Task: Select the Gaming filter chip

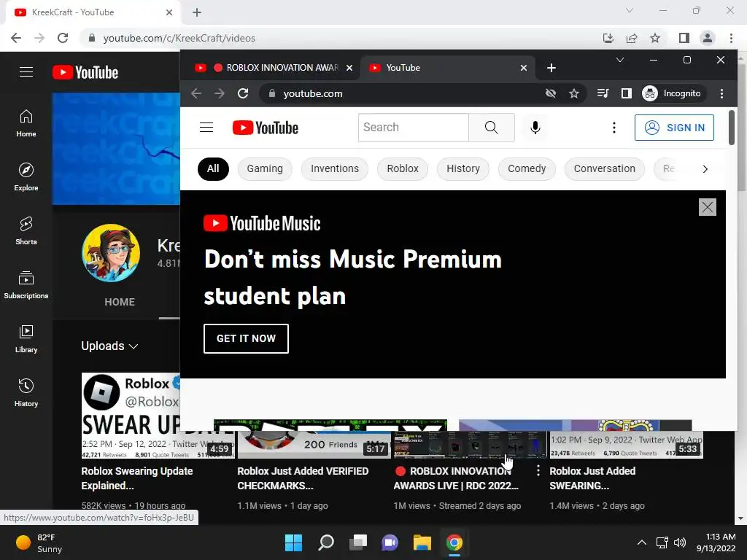Action: point(265,169)
